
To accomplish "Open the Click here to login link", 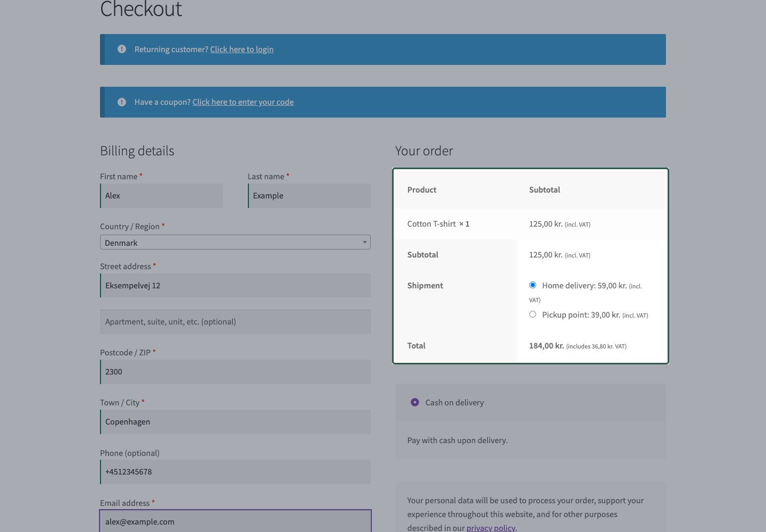I will pyautogui.click(x=242, y=49).
